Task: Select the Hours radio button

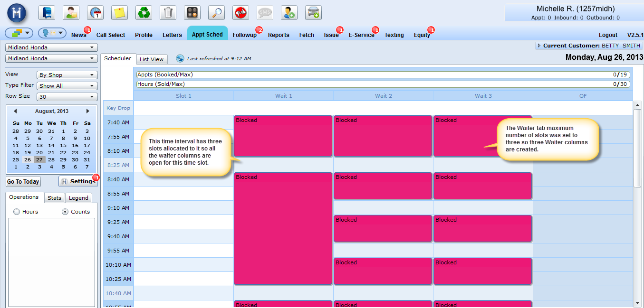Action: tap(17, 212)
